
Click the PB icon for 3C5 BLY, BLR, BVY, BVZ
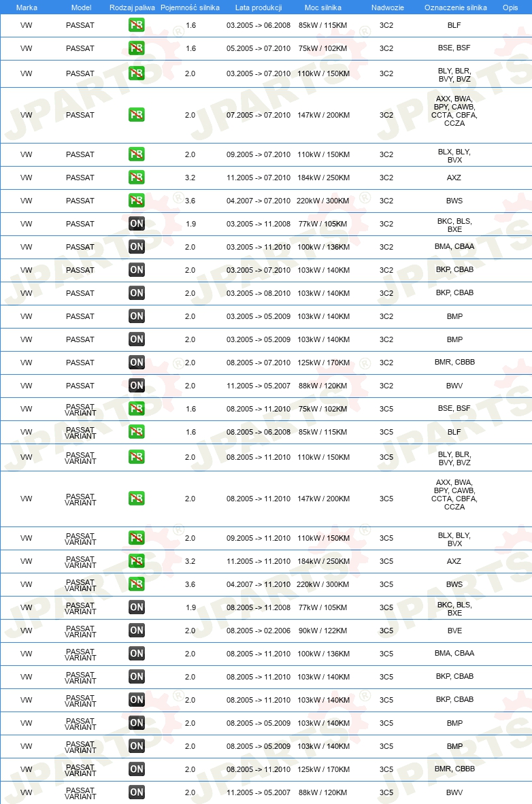click(x=137, y=457)
